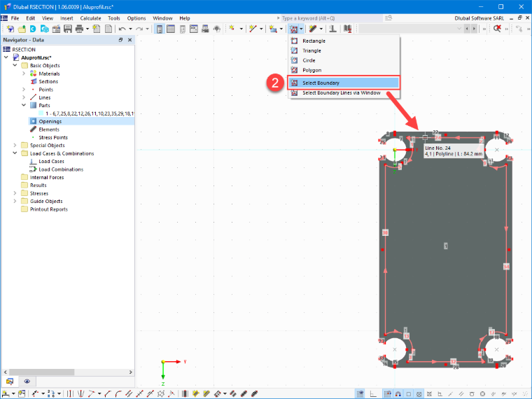Expand the Lines tree node
532x399 pixels.
(24, 97)
